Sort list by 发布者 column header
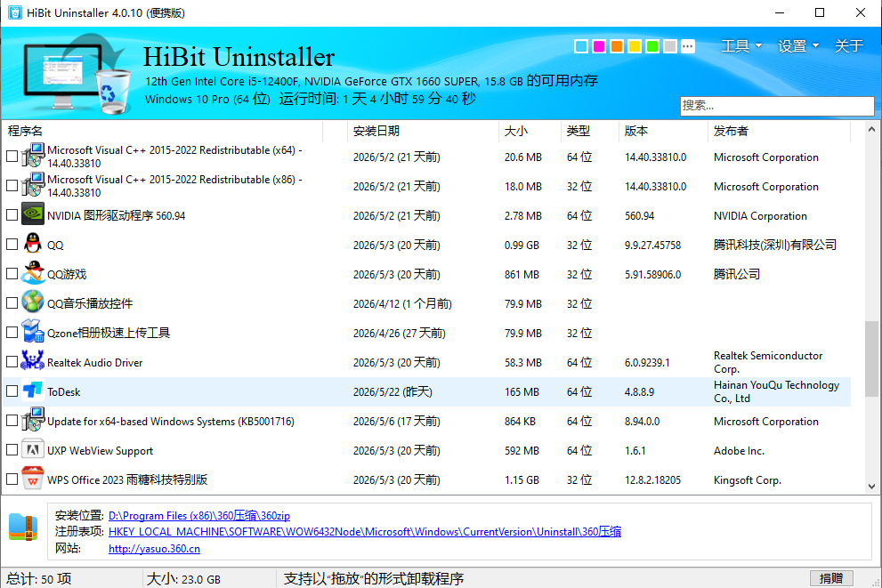882x588 pixels. (779, 131)
